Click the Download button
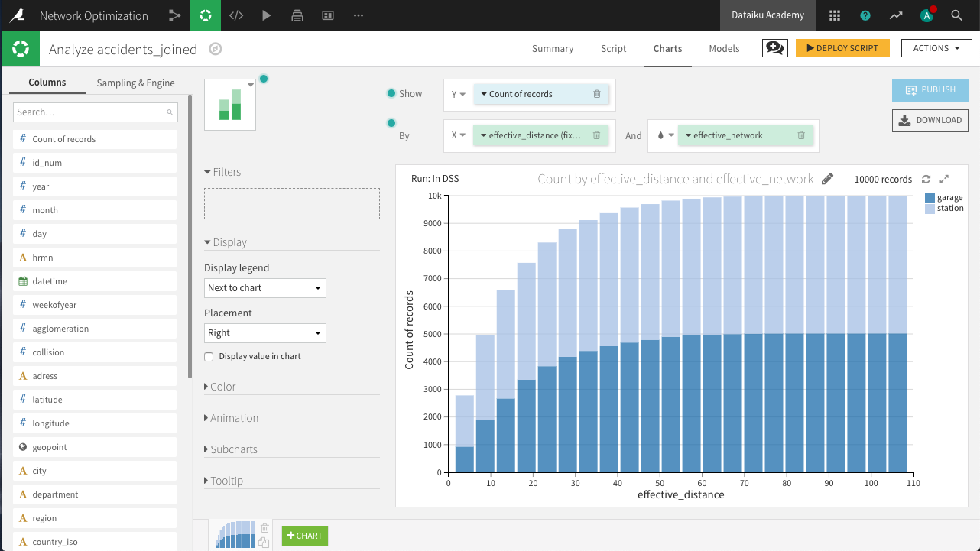Screen dimensions: 980x551 pyautogui.click(x=930, y=120)
